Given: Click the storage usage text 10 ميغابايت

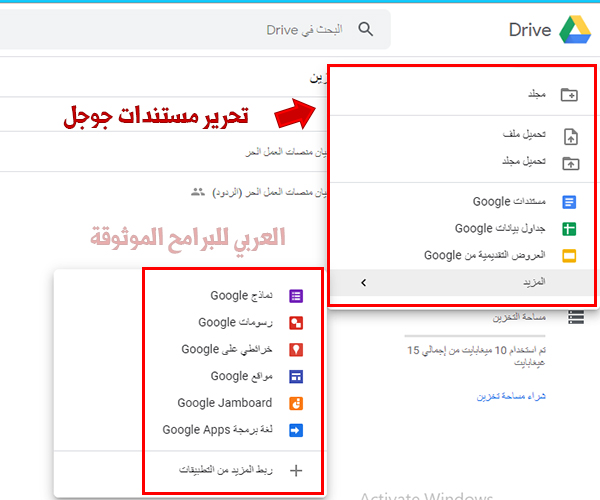Looking at the screenshot, I should (x=476, y=356).
